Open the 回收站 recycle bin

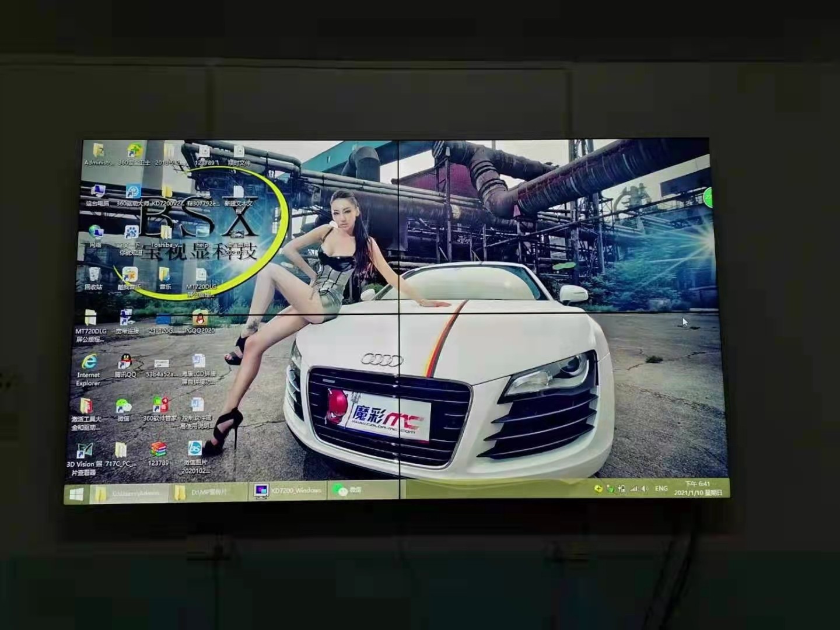pos(94,275)
